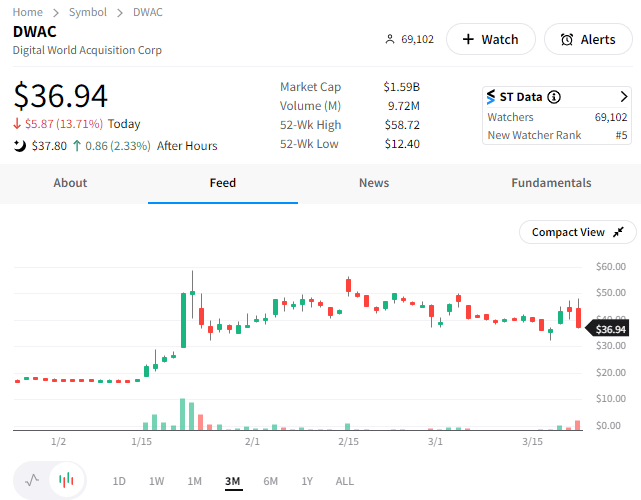
Task: Switch chart to candlestick mode
Action: tap(66, 480)
